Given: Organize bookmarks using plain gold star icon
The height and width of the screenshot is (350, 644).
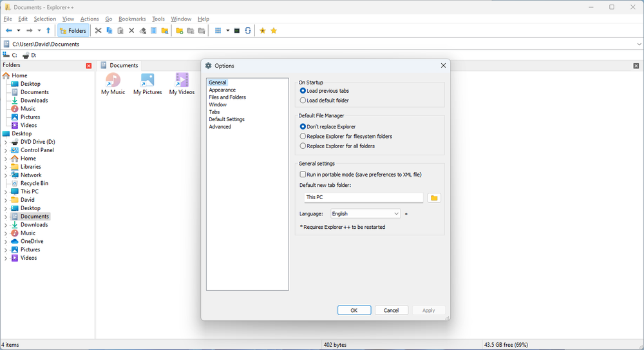Looking at the screenshot, I should click(274, 30).
